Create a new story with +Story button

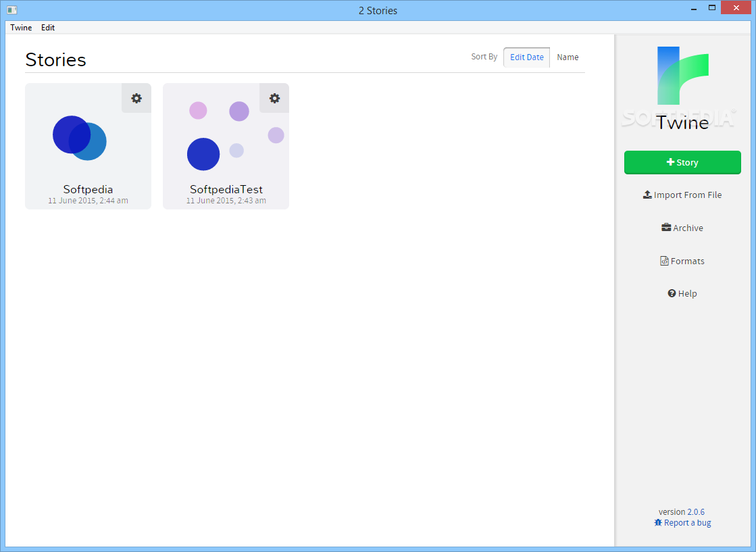pos(682,162)
